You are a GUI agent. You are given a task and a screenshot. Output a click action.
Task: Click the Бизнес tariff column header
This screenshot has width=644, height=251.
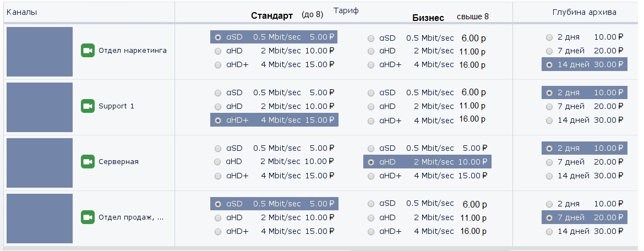coord(428,18)
